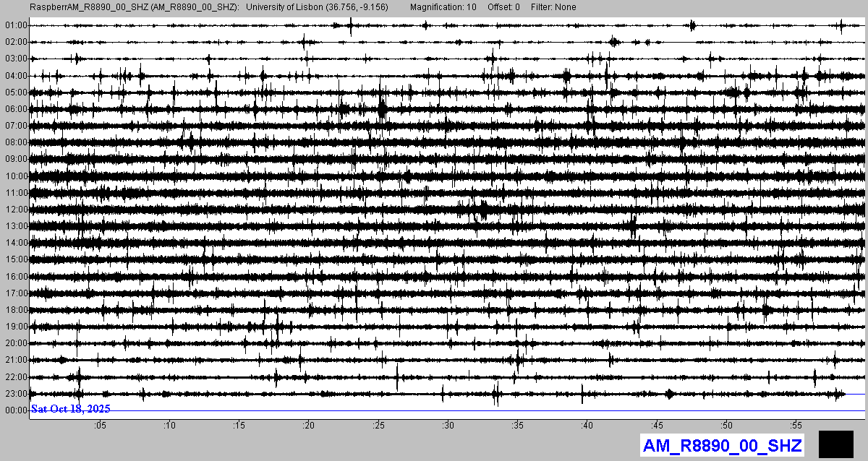
Task: Click the Sat Oct 18, 2025 date label
Action: pos(70,409)
